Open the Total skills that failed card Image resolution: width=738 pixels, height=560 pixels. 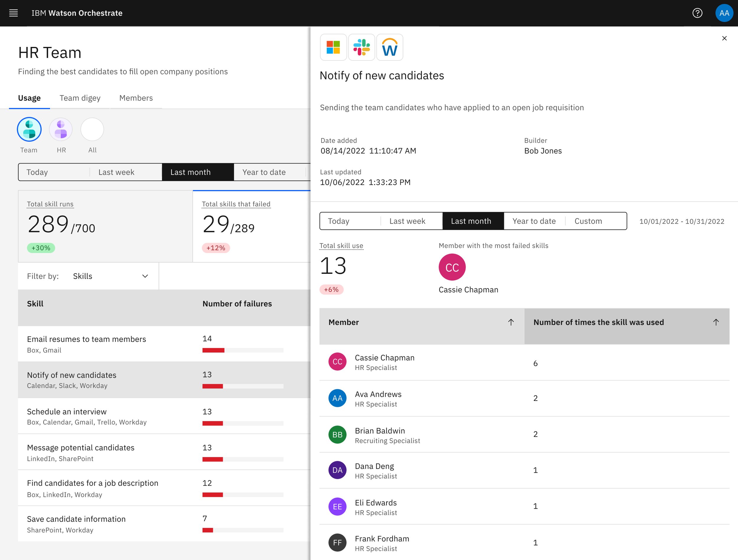[252, 227]
